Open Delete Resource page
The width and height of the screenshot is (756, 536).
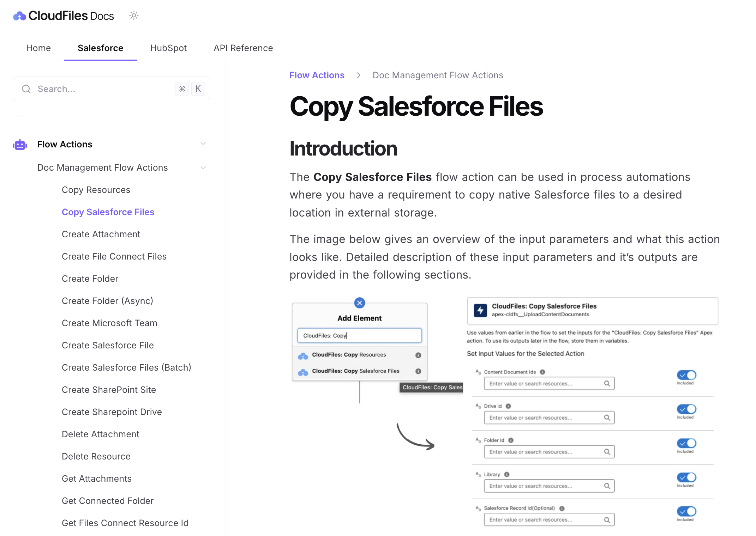pos(96,456)
